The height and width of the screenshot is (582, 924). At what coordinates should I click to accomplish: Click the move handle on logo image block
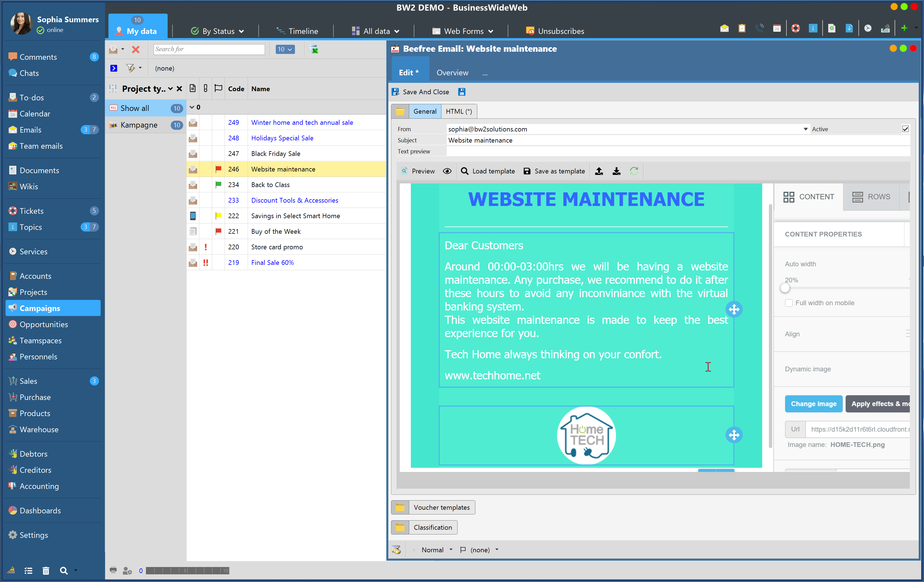tap(734, 435)
